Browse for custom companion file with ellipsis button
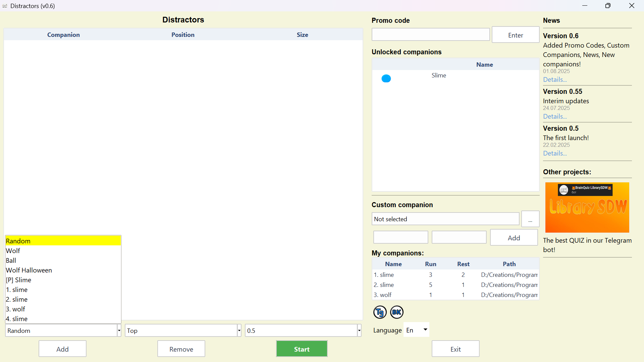The width and height of the screenshot is (644, 362). click(x=530, y=219)
